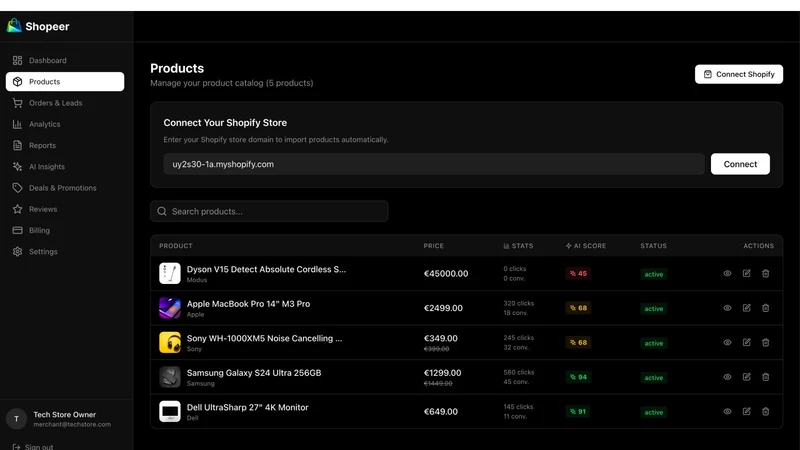The height and width of the screenshot is (450, 800).
Task: Click the PRICE column header
Action: tap(434, 246)
